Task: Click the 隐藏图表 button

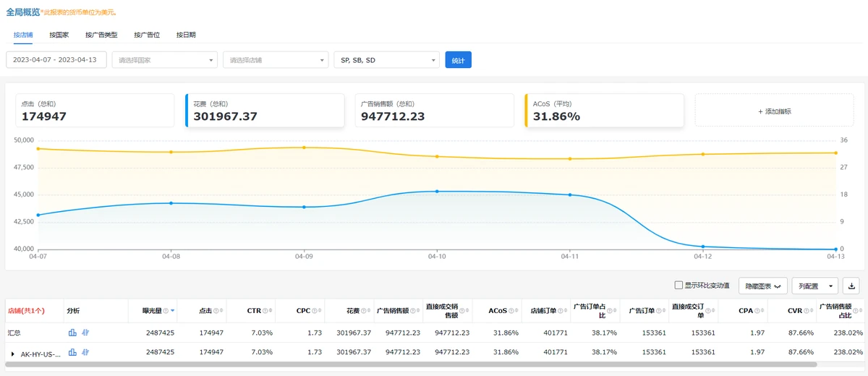Action: coord(763,286)
